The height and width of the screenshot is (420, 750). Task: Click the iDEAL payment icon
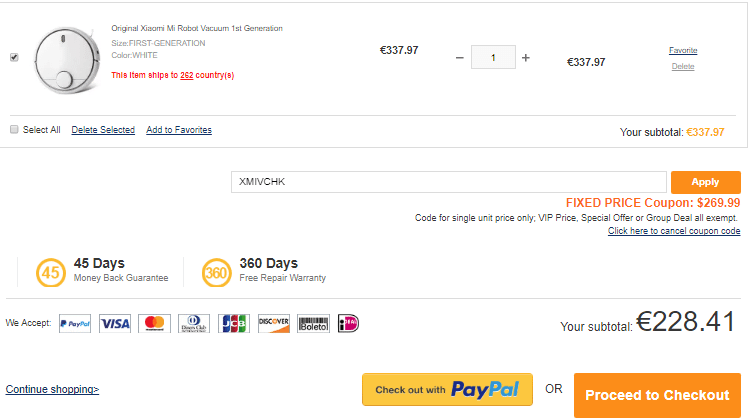pyautogui.click(x=348, y=324)
